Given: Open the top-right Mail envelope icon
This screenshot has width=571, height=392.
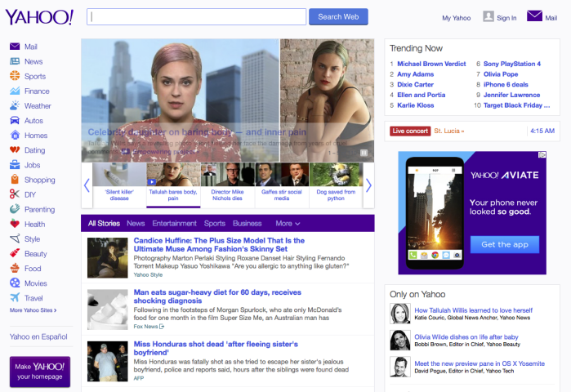Looking at the screenshot, I should point(534,16).
